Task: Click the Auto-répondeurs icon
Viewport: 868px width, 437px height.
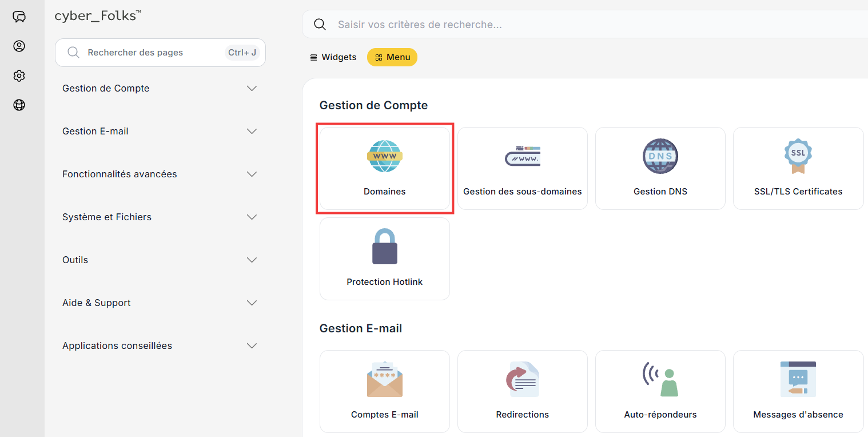Action: point(660,379)
